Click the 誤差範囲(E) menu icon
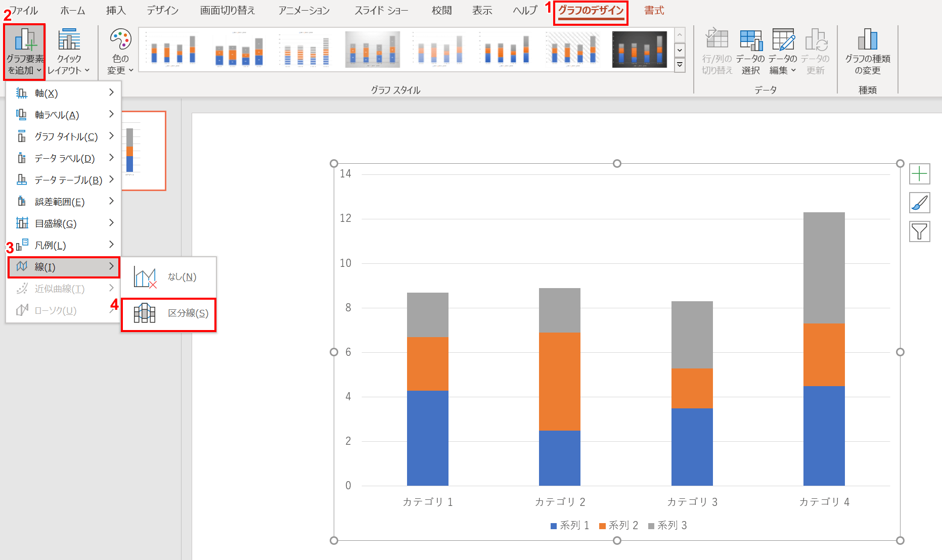Screen dimensions: 942x560 click(x=22, y=202)
